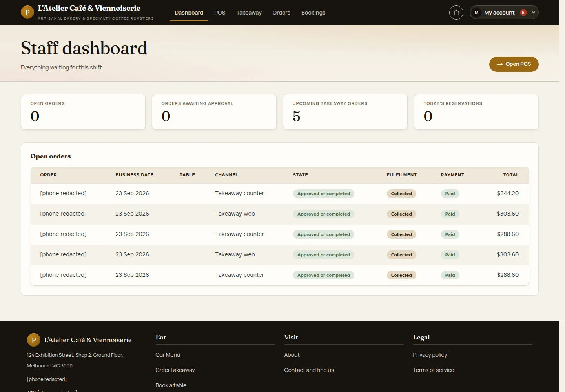Screen dimensions: 565x392
Task: Click the footer L'Atelier Café & Viennoiserie name
Action: coord(88,340)
